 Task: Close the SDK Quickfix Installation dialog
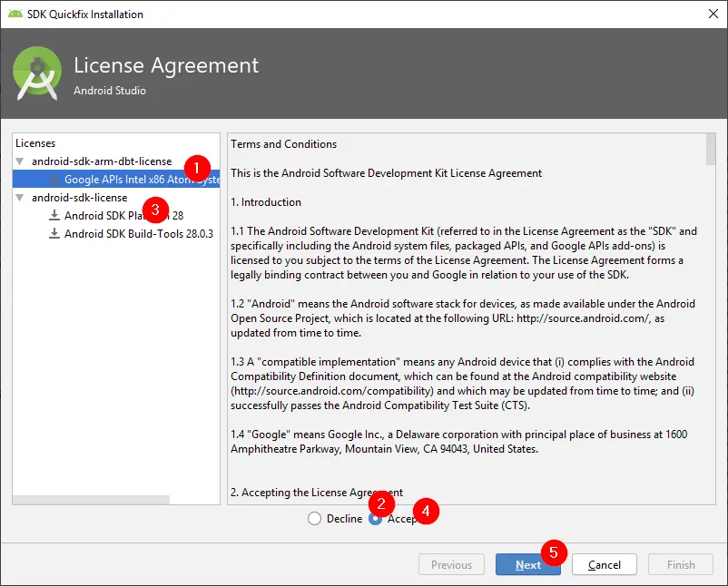pyautogui.click(x=713, y=14)
